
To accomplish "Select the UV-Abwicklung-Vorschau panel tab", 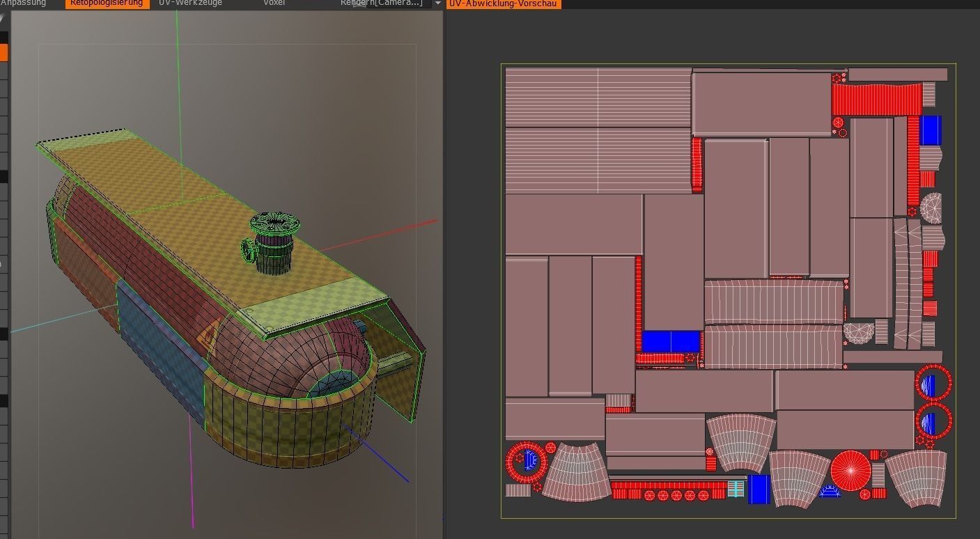I will pos(503,3).
